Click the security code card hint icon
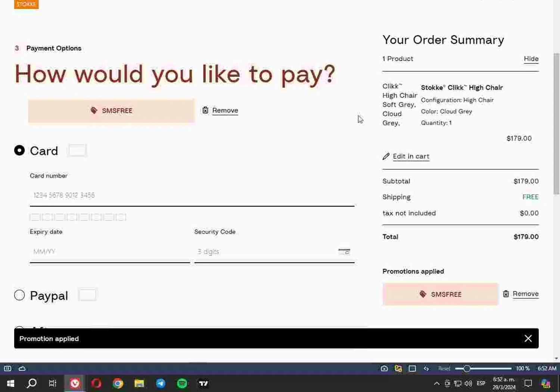The width and height of the screenshot is (560, 392). click(x=344, y=252)
